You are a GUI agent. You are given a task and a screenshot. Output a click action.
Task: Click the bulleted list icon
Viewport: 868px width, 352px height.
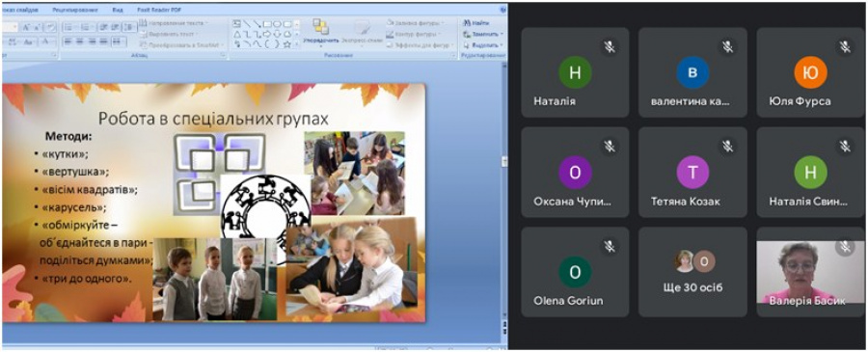point(68,27)
